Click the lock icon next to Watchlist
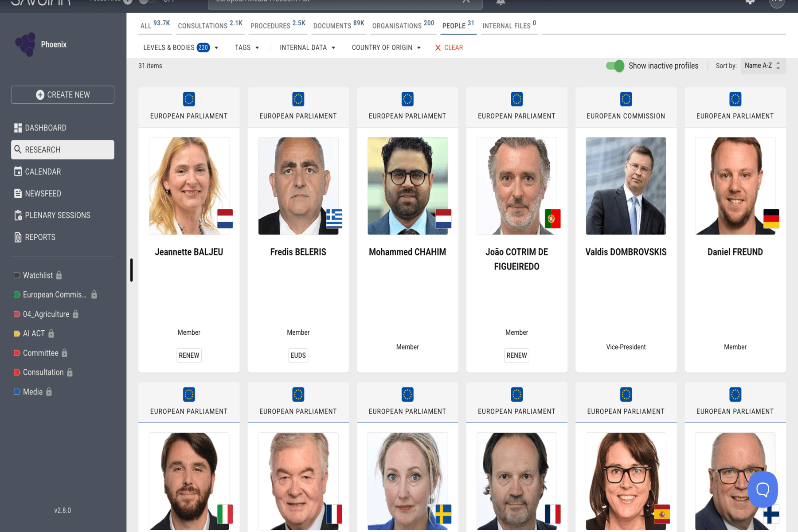Screen dimensions: 798x532 59,275
